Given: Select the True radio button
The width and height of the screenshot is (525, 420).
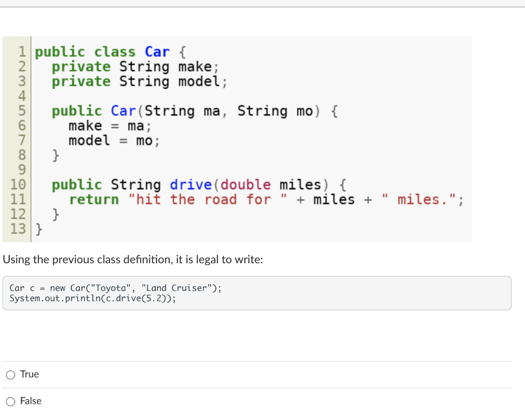Looking at the screenshot, I should coord(10,374).
